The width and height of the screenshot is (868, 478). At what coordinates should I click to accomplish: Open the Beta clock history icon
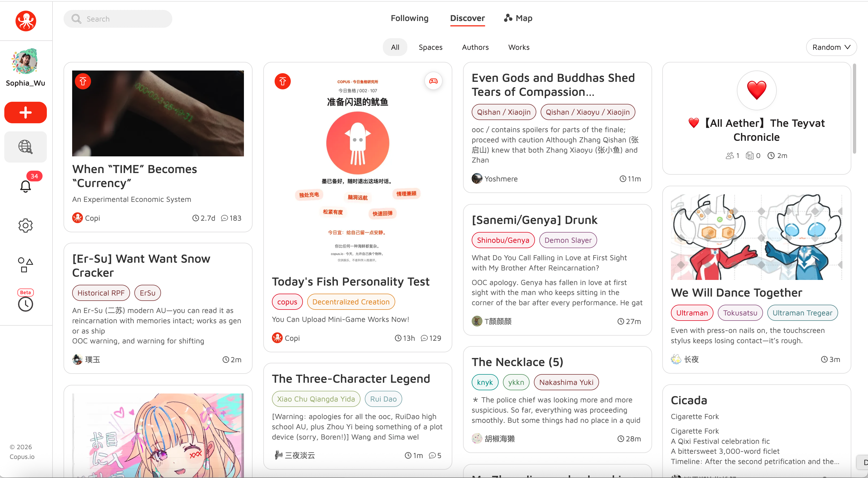(26, 304)
